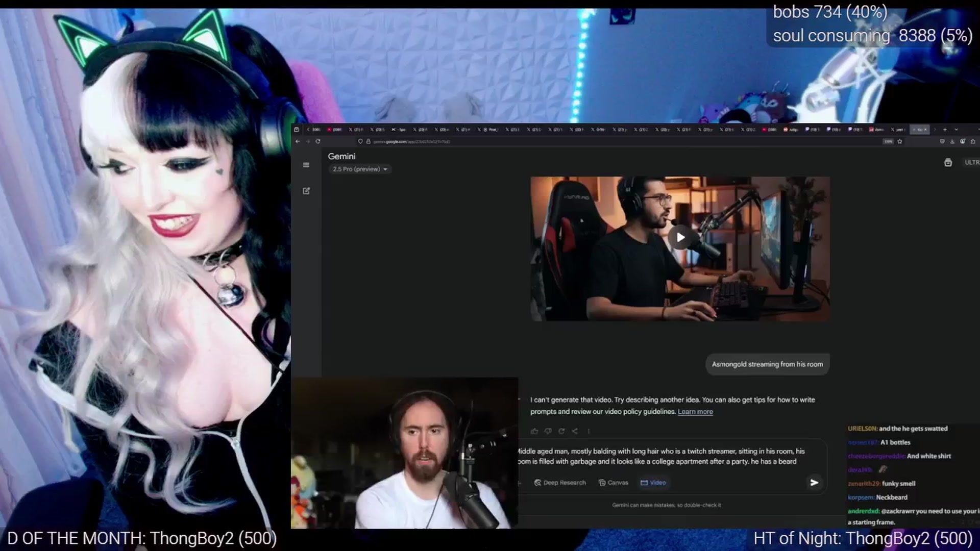Select 'OF THE MONTH: ThongBoy2 (500)' ticker text
Viewport: 980px width, 551px height.
coord(150,539)
